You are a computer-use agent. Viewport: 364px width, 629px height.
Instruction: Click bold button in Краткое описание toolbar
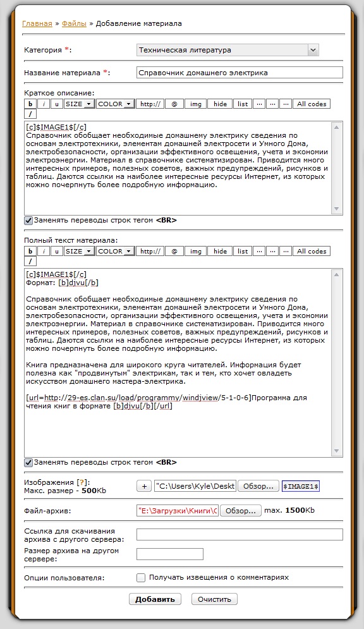[x=30, y=104]
